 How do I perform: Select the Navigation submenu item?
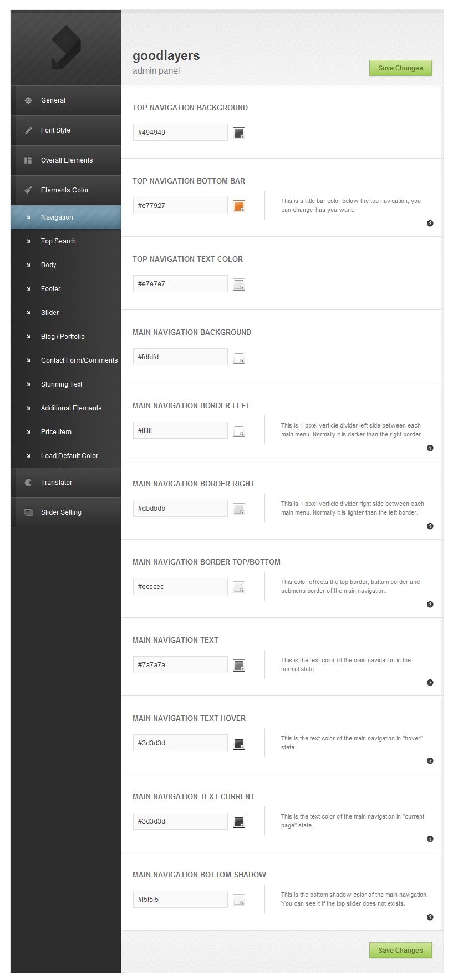[x=66, y=217]
